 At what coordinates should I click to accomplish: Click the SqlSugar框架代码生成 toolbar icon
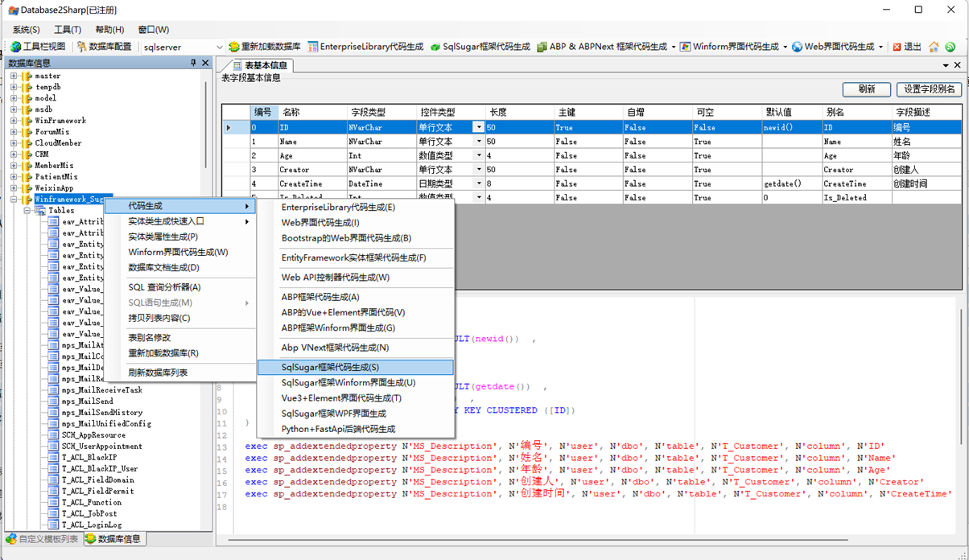click(x=435, y=47)
